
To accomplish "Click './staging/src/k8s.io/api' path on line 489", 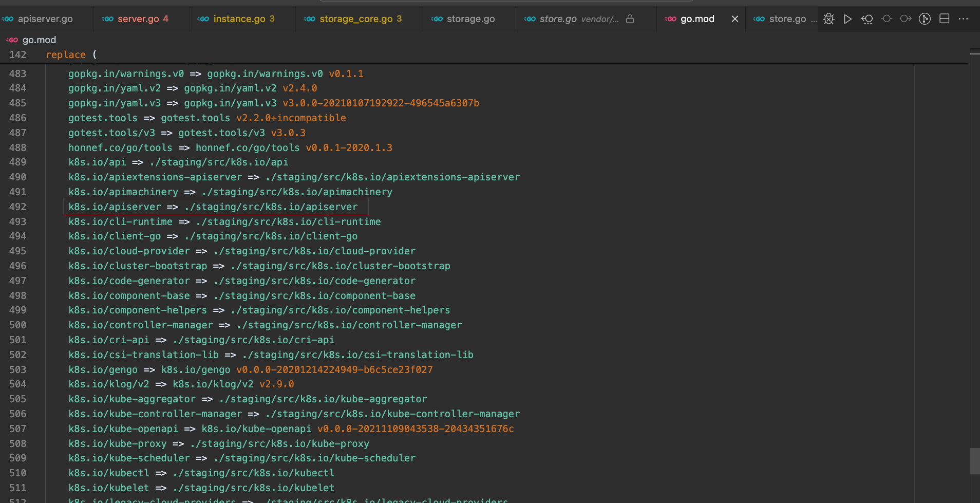I will [219, 162].
